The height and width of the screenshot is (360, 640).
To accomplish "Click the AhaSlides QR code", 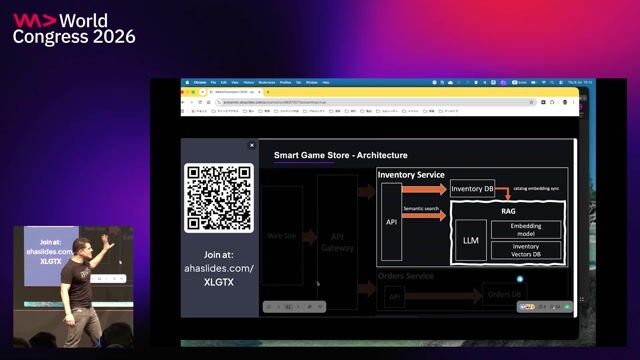I will point(219,198).
